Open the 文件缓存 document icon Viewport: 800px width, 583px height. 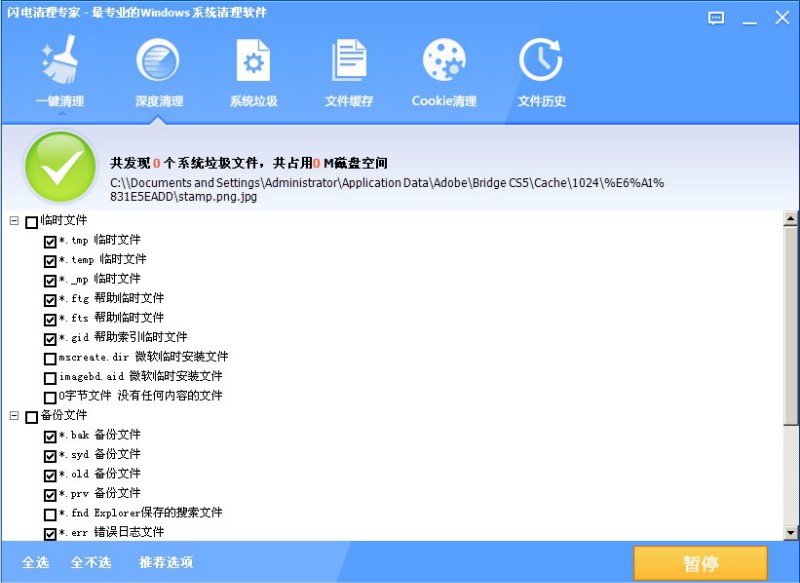click(x=349, y=62)
